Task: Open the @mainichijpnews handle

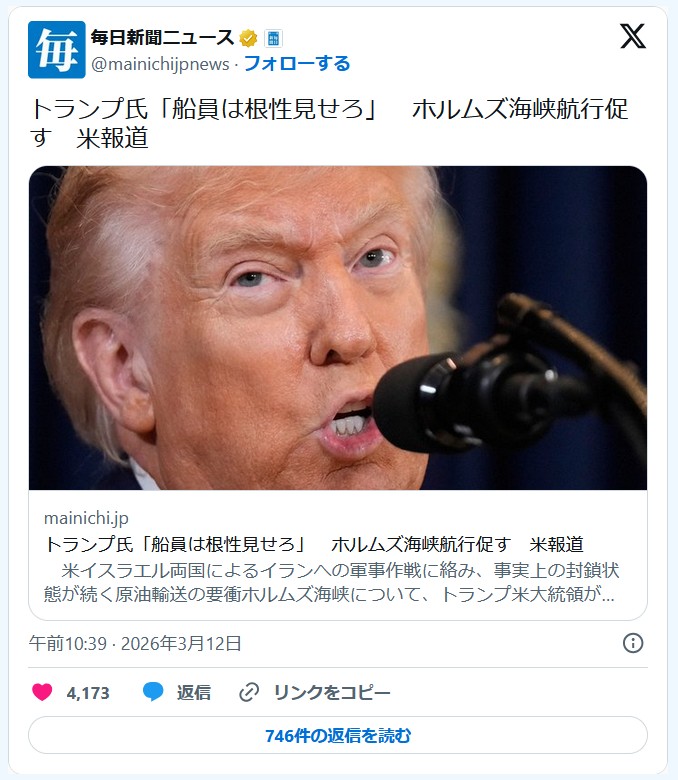Action: (x=160, y=64)
